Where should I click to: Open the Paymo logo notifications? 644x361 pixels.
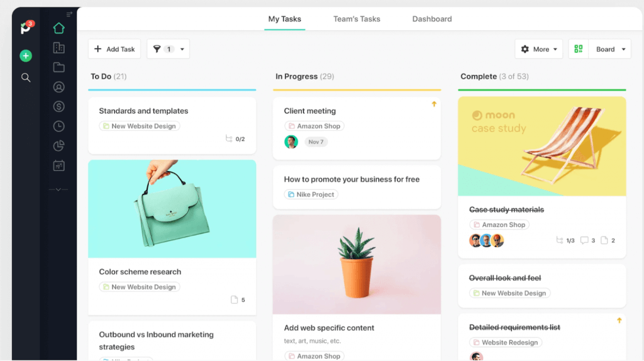click(26, 28)
